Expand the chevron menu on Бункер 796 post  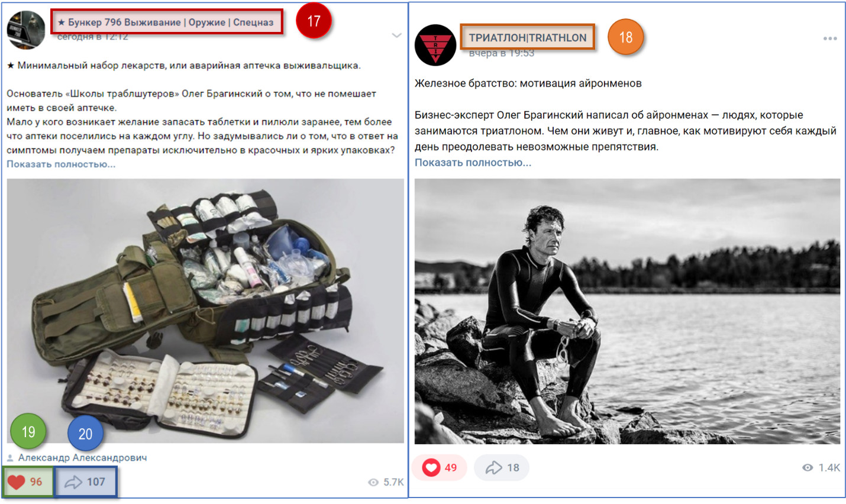[396, 35]
